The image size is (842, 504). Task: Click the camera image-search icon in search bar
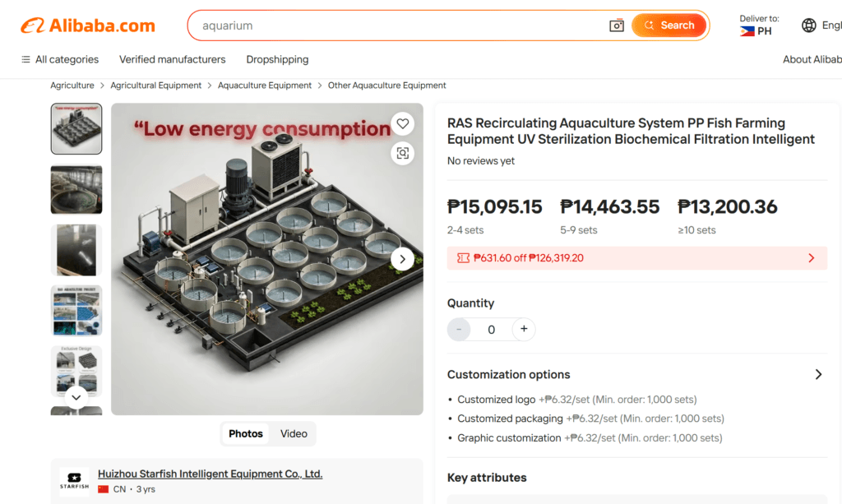(x=617, y=25)
